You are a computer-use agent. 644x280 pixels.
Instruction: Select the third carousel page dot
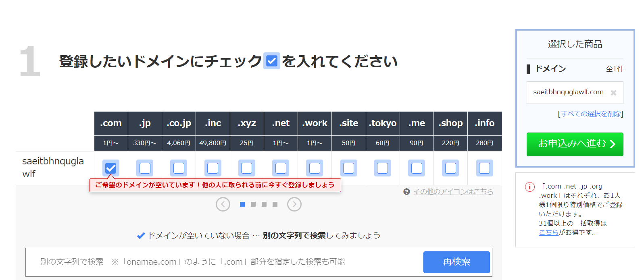264,204
